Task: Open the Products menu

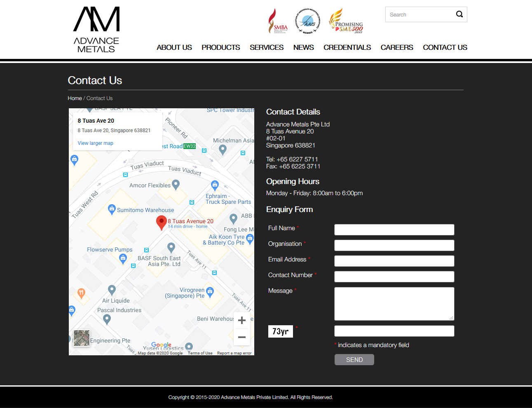Action: pyautogui.click(x=220, y=47)
